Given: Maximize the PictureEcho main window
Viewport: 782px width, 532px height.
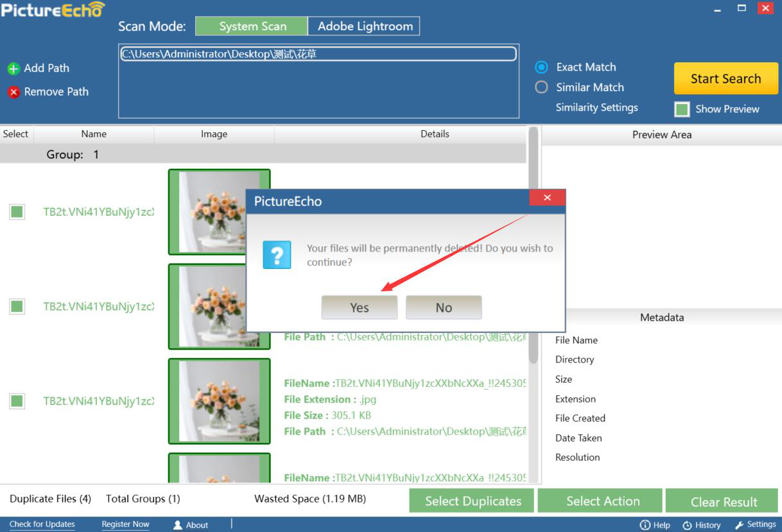Looking at the screenshot, I should pos(742,8).
